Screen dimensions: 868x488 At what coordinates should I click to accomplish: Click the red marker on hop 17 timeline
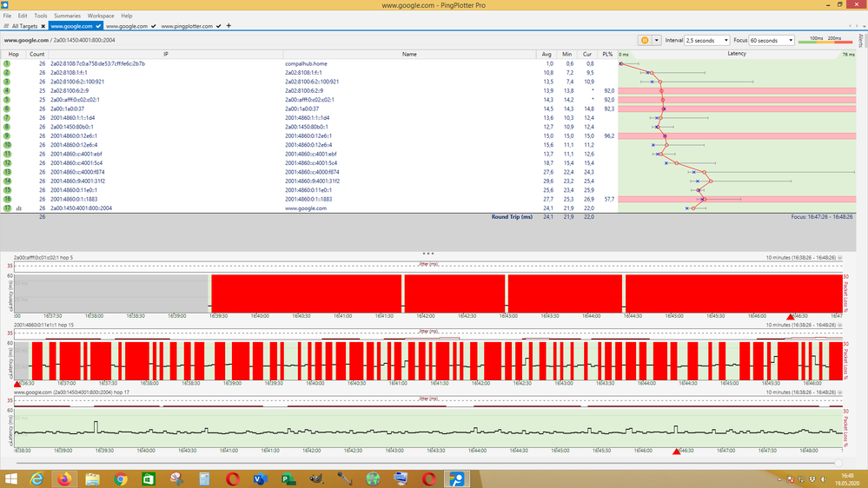pos(676,451)
